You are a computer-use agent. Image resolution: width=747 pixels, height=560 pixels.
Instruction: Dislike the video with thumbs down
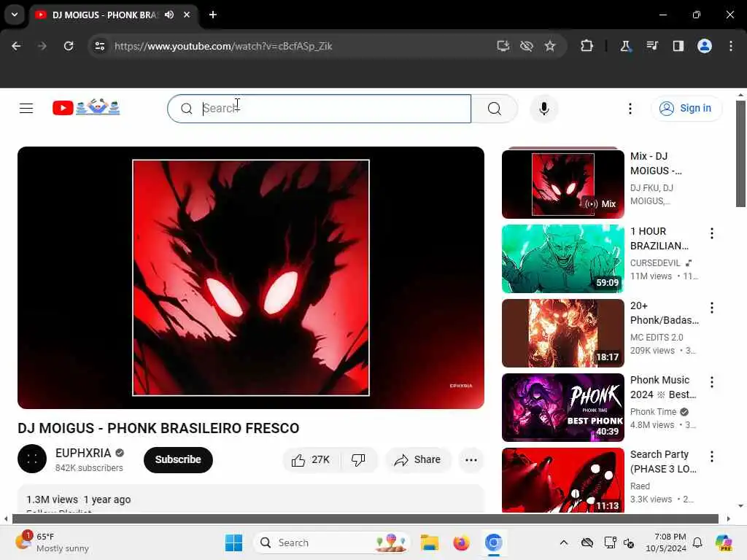(x=359, y=459)
